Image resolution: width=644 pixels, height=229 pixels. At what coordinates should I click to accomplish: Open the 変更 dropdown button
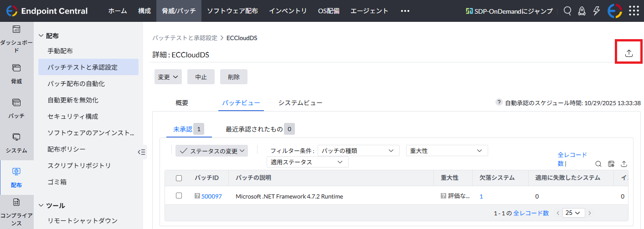tap(168, 77)
